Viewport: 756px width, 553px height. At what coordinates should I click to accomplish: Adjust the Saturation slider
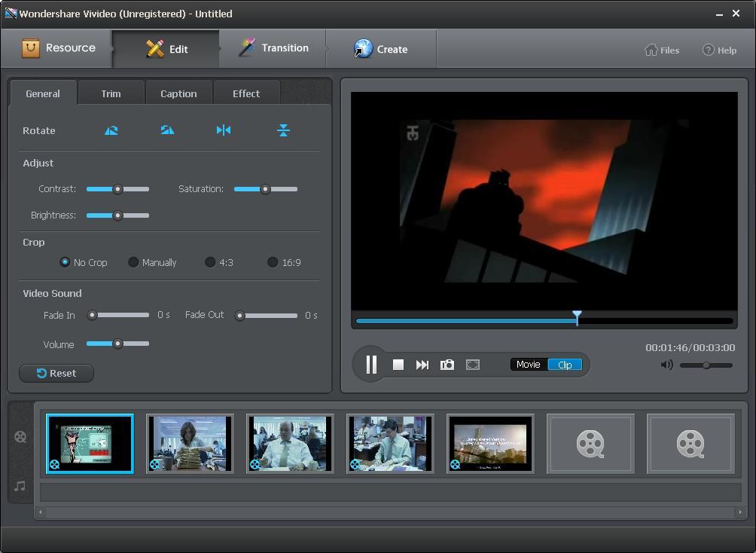pos(265,189)
